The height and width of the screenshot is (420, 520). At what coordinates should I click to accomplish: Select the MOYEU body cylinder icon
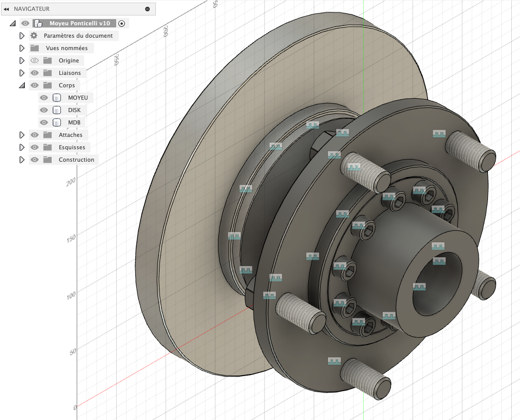click(57, 98)
